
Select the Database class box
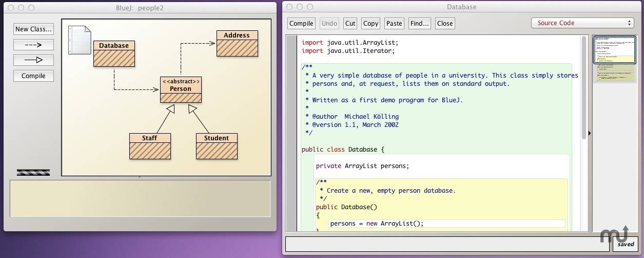point(114,53)
